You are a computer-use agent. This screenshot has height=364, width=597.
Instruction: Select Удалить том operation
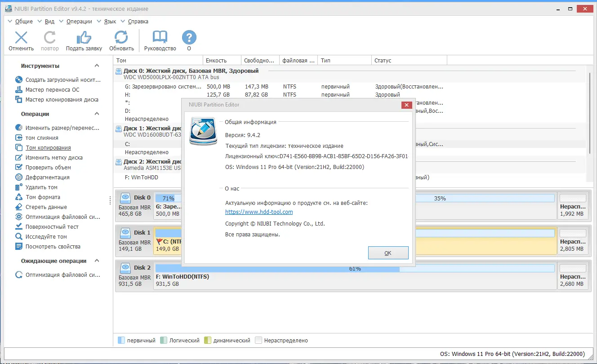(x=36, y=187)
